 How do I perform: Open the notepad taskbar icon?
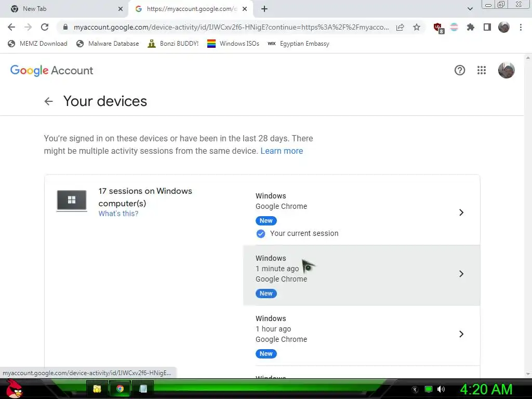[143, 389]
